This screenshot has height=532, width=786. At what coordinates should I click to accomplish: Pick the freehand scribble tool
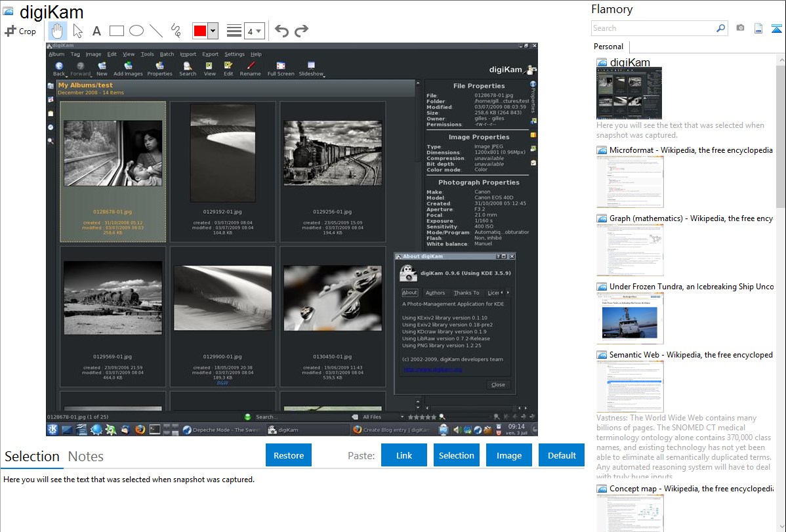point(176,31)
